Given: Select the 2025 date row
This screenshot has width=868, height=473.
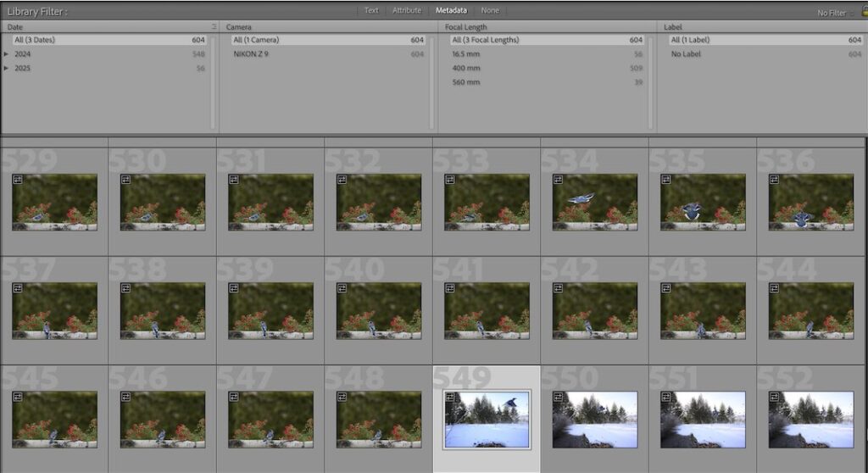Looking at the screenshot, I should pyautogui.click(x=109, y=68).
